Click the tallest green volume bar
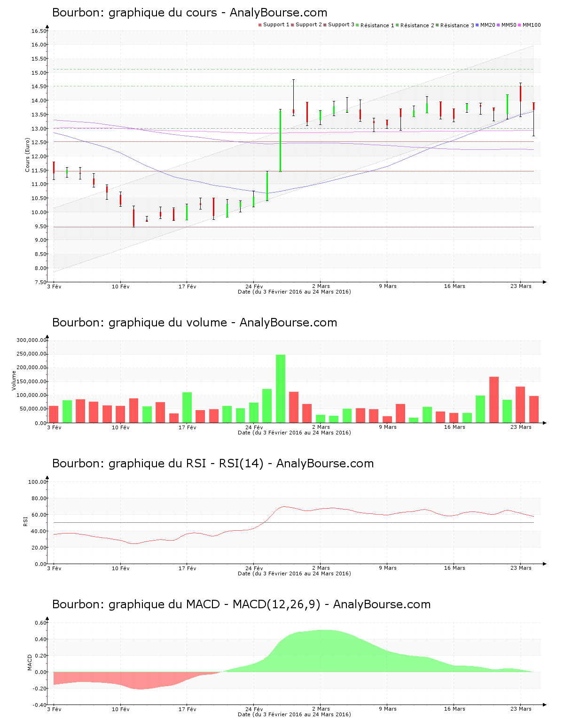564x728 pixels. point(281,389)
